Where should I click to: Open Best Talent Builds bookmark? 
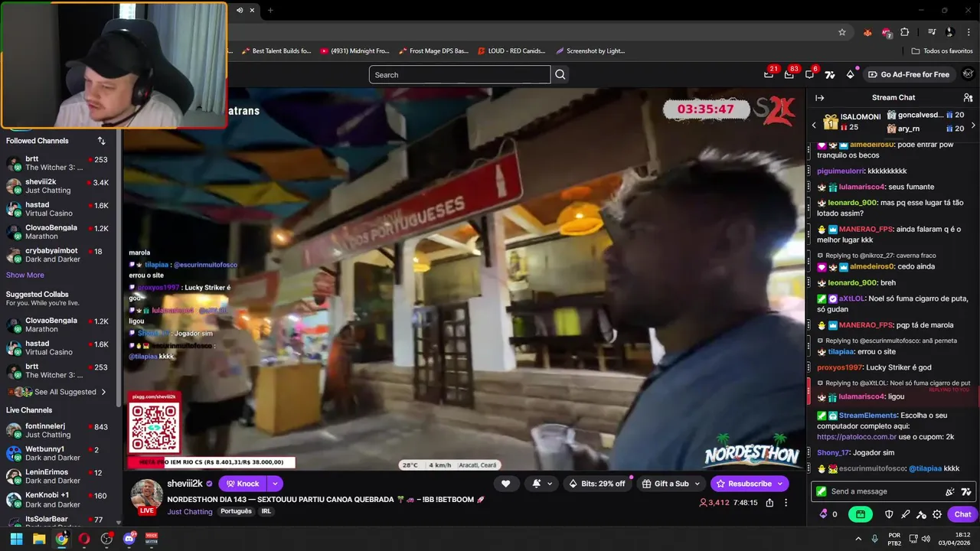point(276,51)
